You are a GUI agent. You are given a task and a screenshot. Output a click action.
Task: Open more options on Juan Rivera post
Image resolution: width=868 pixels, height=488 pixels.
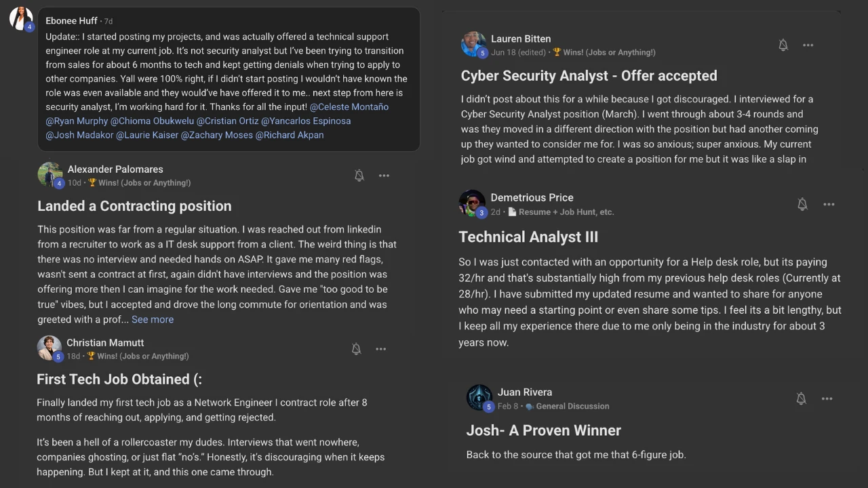(x=827, y=399)
